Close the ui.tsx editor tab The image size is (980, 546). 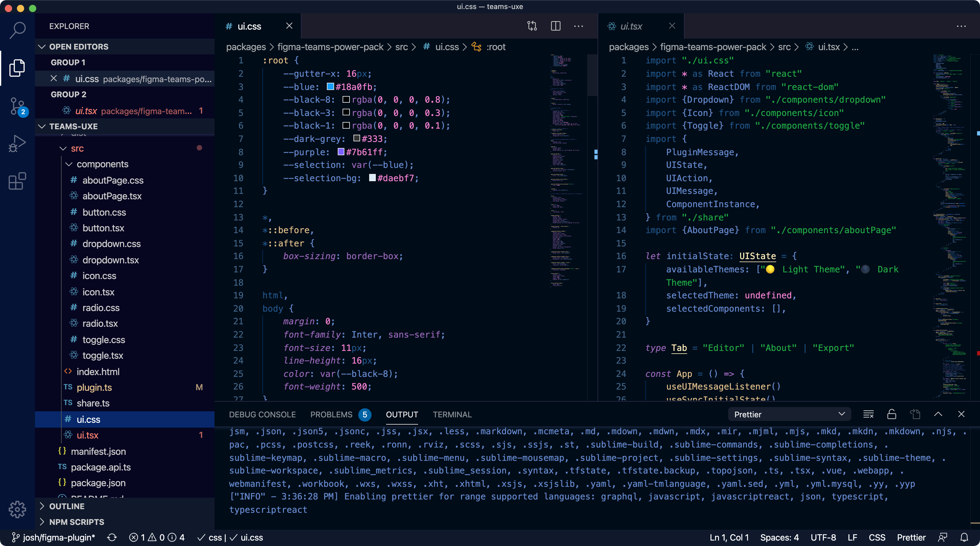point(672,26)
